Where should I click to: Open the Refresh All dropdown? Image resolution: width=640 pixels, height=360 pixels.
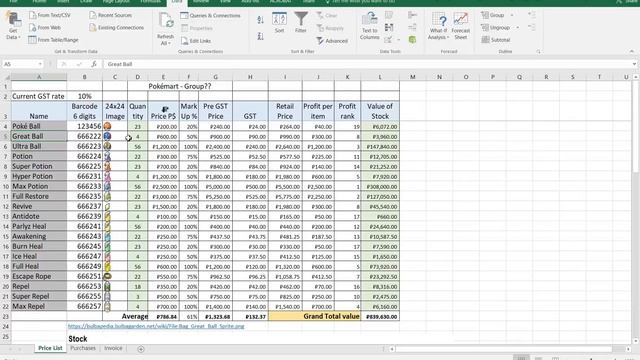(165, 29)
